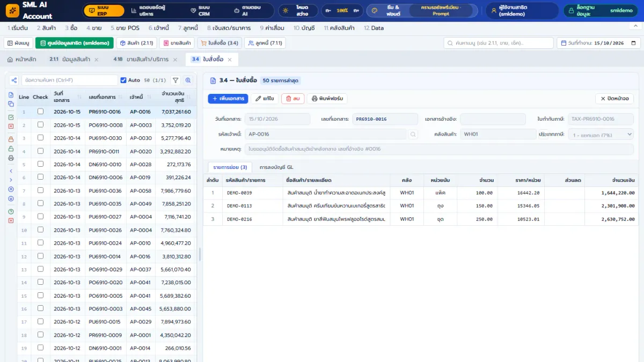Image resolution: width=644 pixels, height=362 pixels.
Task: Open the tax type dropdown showing 7%
Action: pyautogui.click(x=601, y=134)
